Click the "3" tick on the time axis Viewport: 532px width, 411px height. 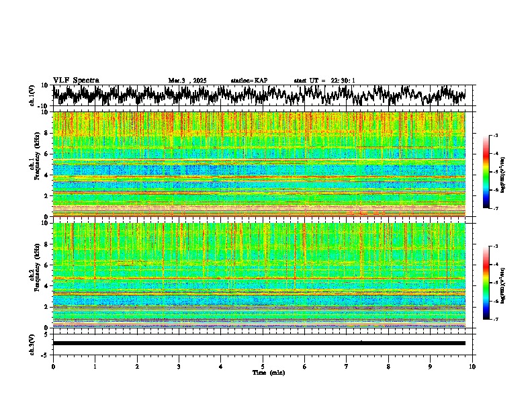[179, 367]
